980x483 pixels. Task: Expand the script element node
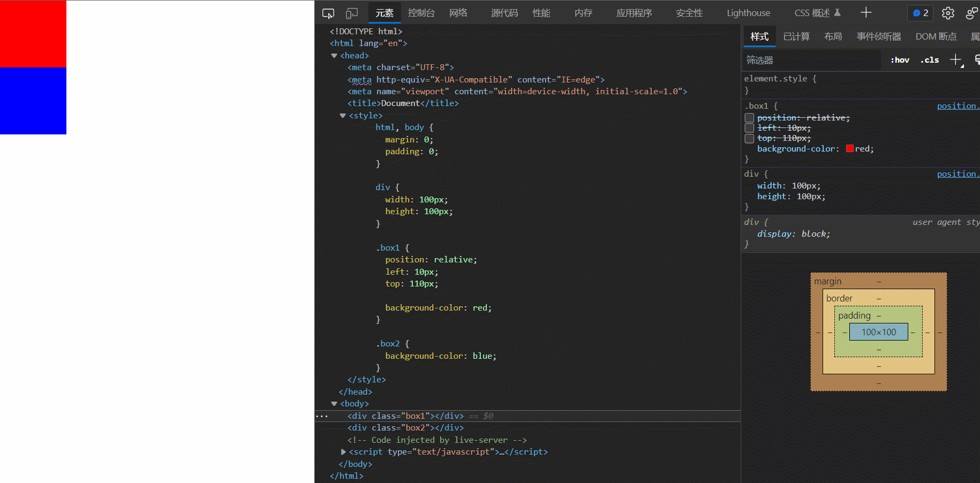[343, 452]
